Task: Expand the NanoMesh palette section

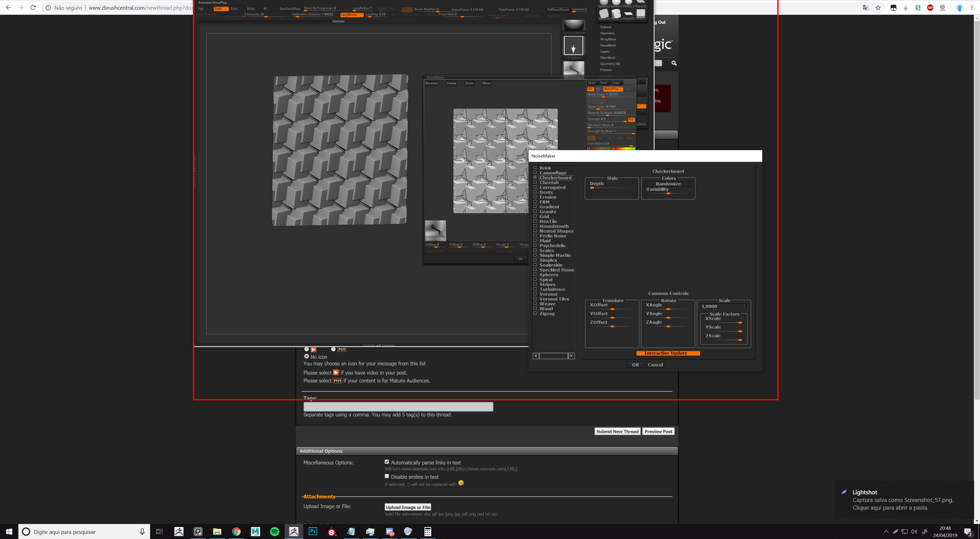Action: (x=608, y=45)
